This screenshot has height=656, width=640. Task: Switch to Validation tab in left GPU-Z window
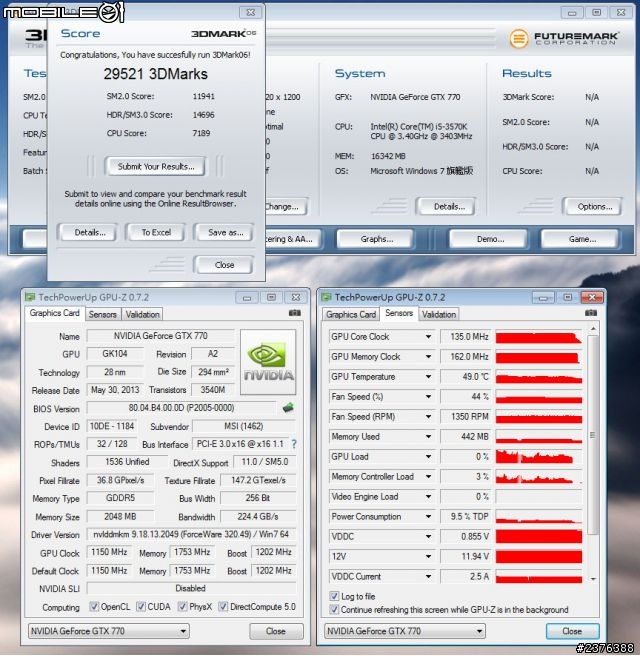[x=142, y=314]
